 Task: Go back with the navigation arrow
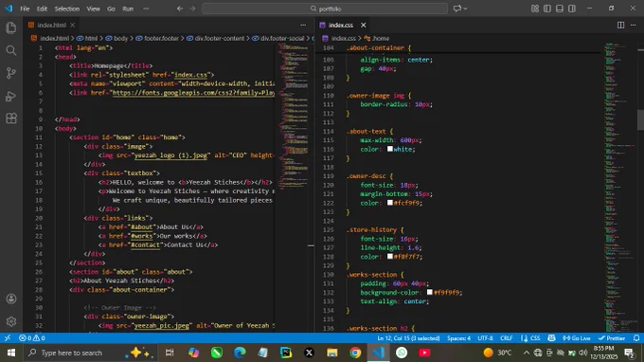tap(180, 9)
